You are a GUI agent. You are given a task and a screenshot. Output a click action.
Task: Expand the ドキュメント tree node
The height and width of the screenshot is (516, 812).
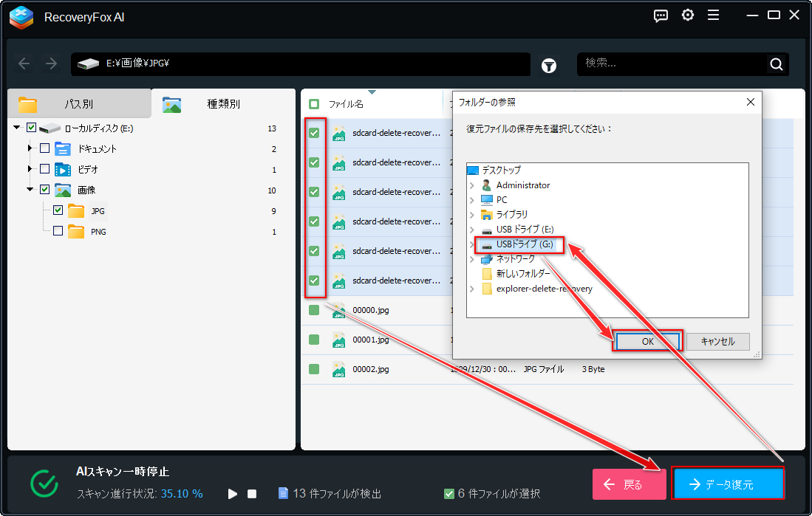click(30, 148)
